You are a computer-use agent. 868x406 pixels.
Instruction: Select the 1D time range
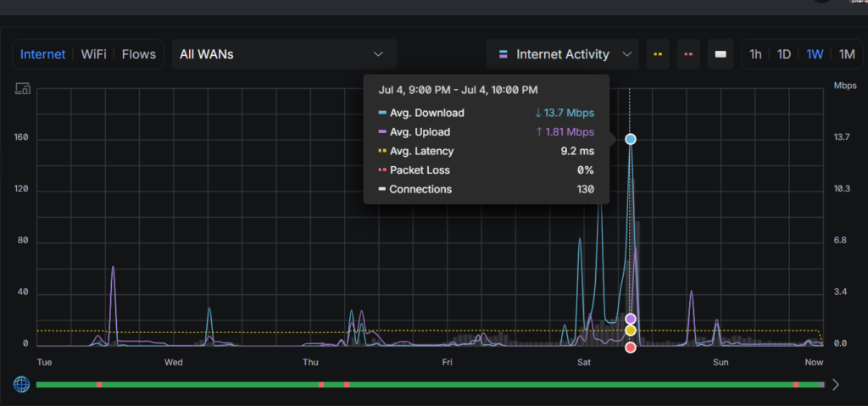(x=784, y=54)
